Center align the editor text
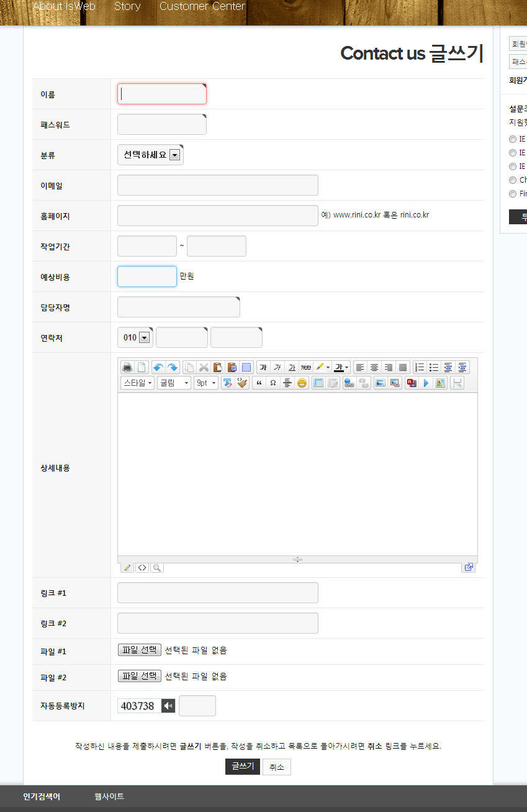Screen dimensions: 527x812 374,367
